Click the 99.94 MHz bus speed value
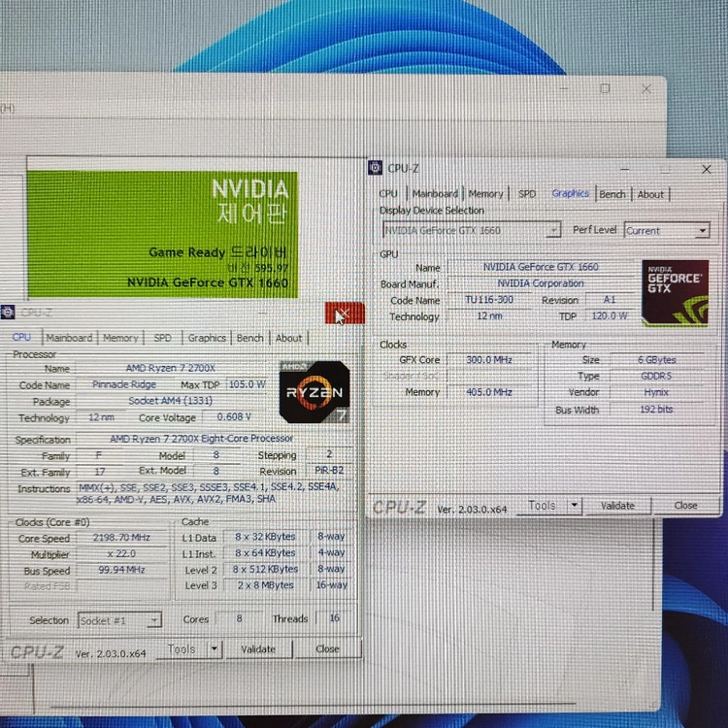The height and width of the screenshot is (728, 728). [121, 570]
